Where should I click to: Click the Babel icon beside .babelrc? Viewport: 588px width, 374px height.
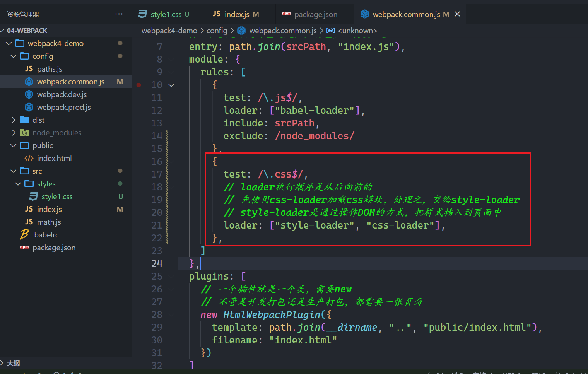tap(24, 234)
